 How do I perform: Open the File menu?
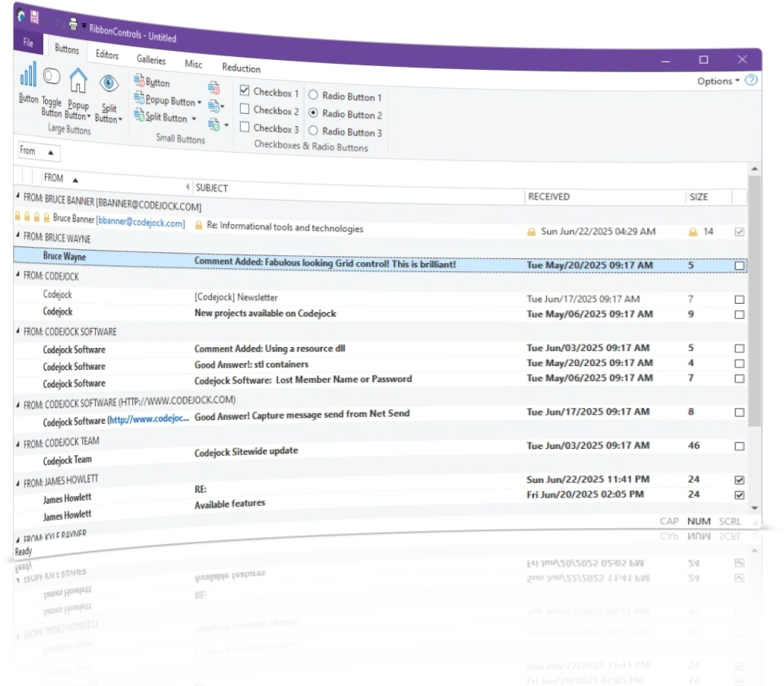pyautogui.click(x=28, y=43)
